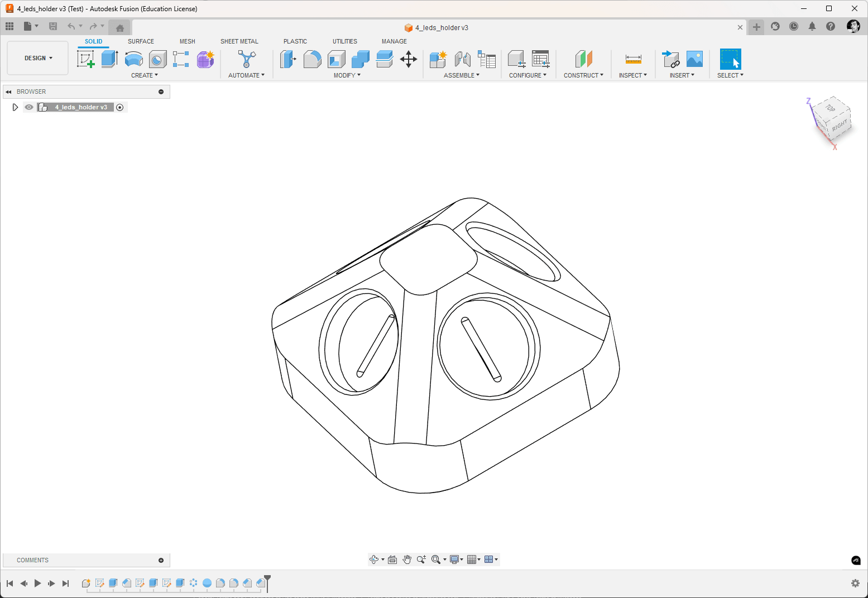The width and height of the screenshot is (868, 598).
Task: Switch to the Surface tab
Action: click(x=141, y=41)
